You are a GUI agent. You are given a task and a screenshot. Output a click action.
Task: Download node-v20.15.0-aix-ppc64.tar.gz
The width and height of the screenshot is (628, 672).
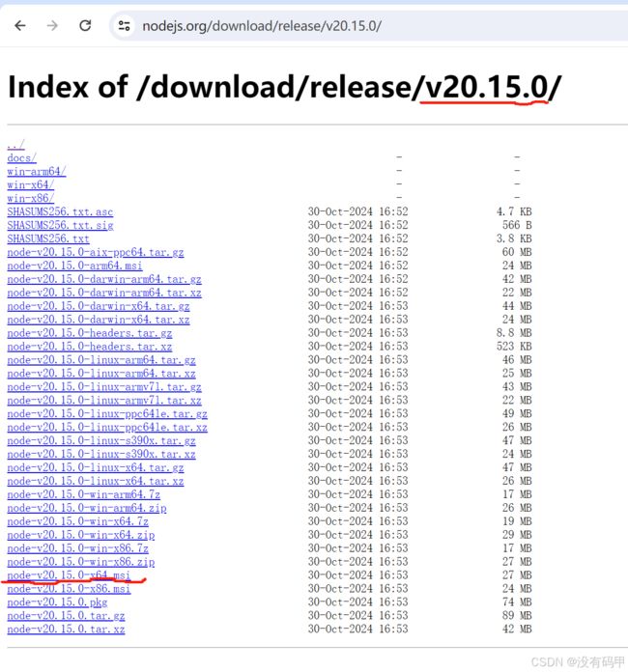click(96, 252)
